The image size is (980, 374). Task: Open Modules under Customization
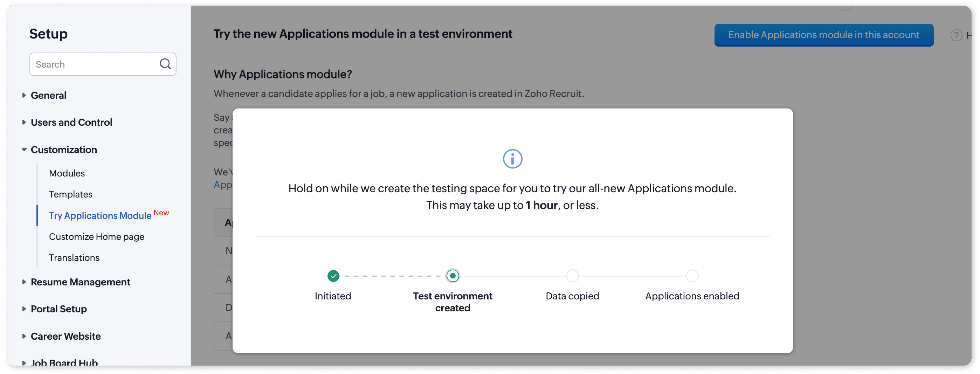(x=67, y=173)
